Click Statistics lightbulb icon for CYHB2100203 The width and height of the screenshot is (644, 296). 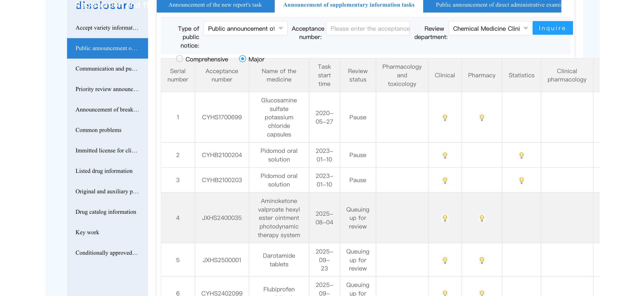tap(521, 180)
